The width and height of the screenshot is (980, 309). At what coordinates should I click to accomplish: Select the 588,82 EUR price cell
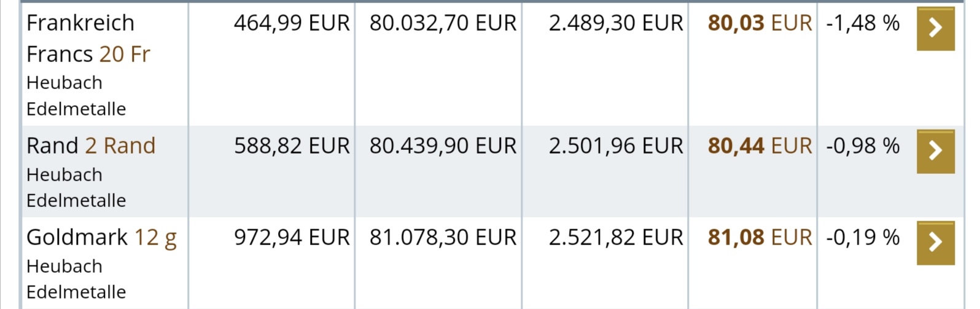pyautogui.click(x=291, y=146)
